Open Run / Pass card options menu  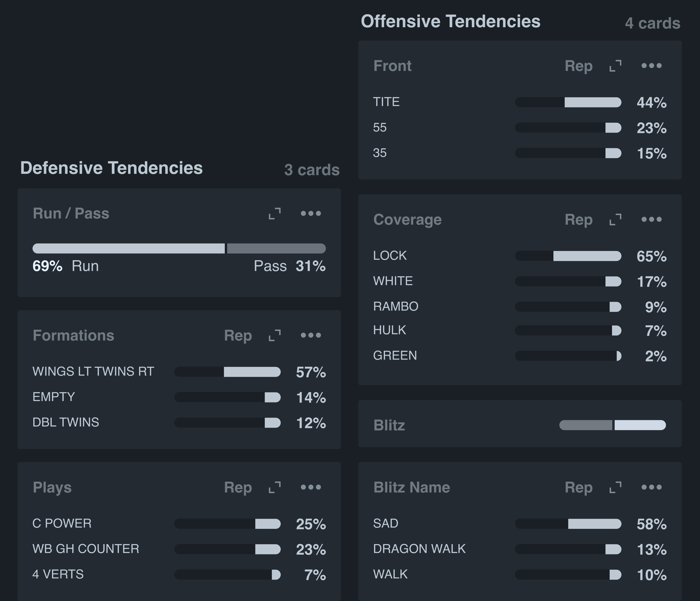[x=311, y=213]
